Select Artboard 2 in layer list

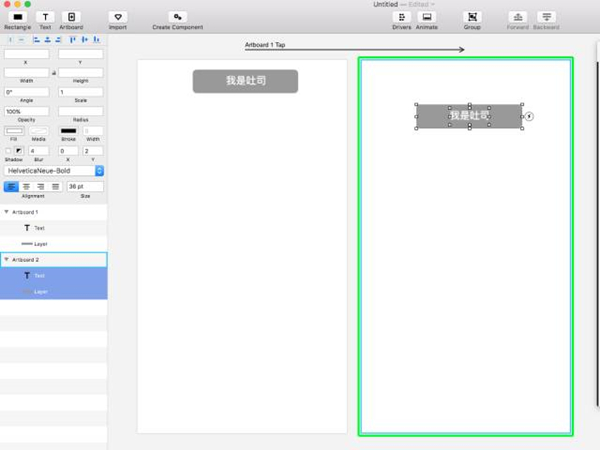(54, 260)
